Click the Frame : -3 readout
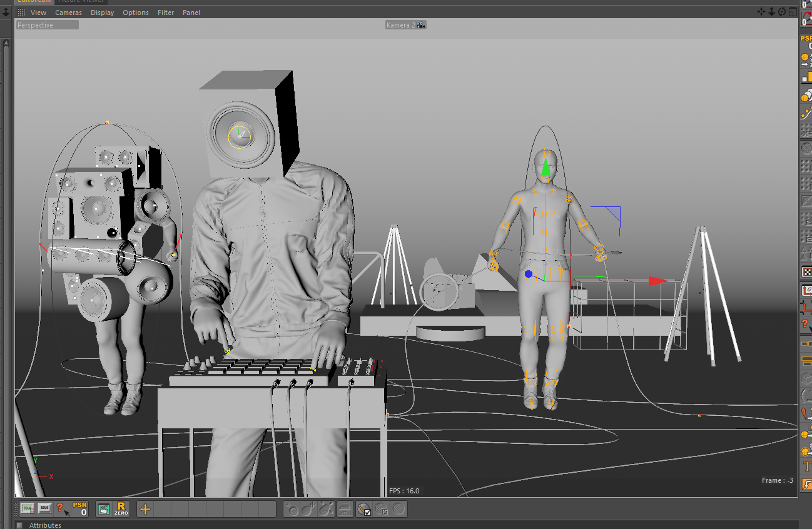The width and height of the screenshot is (812, 529). coord(778,480)
